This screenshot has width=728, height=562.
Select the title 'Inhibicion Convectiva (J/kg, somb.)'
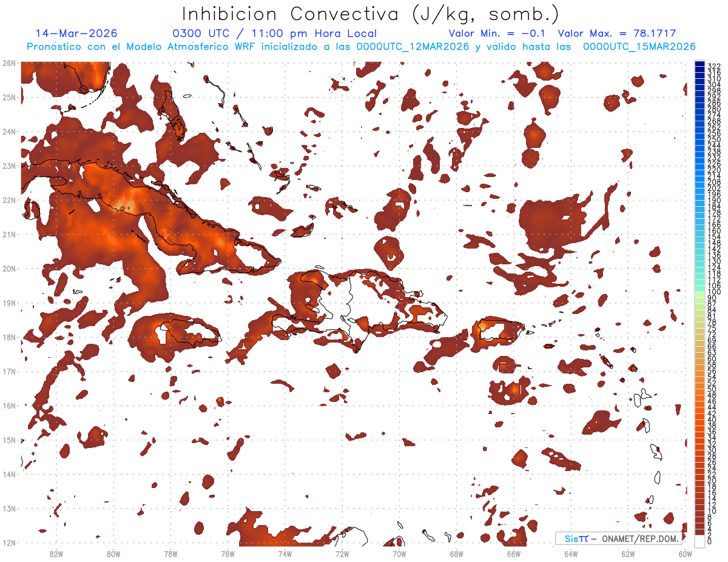[371, 14]
